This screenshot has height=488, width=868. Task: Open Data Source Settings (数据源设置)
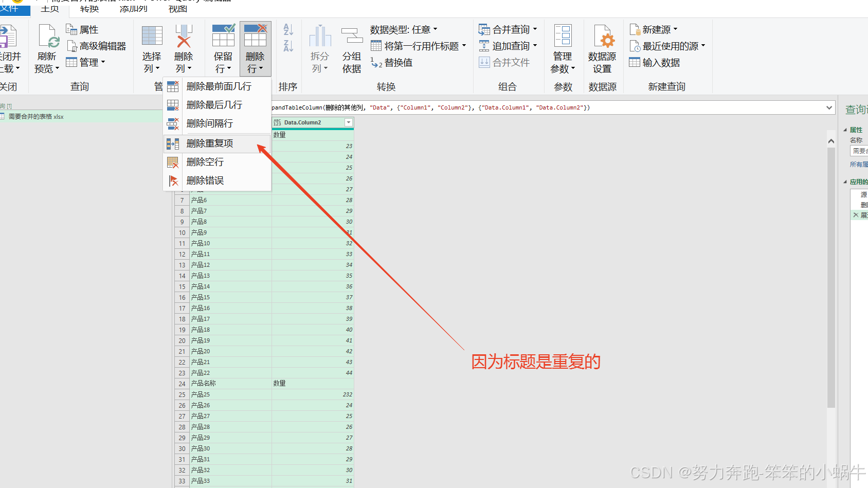point(602,49)
